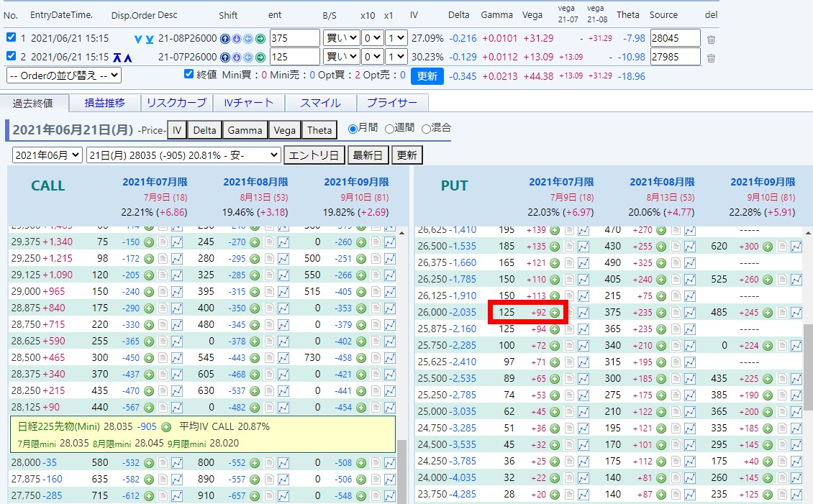
Task: Open the document icon for July CALL 29,250
Action: (x=163, y=259)
